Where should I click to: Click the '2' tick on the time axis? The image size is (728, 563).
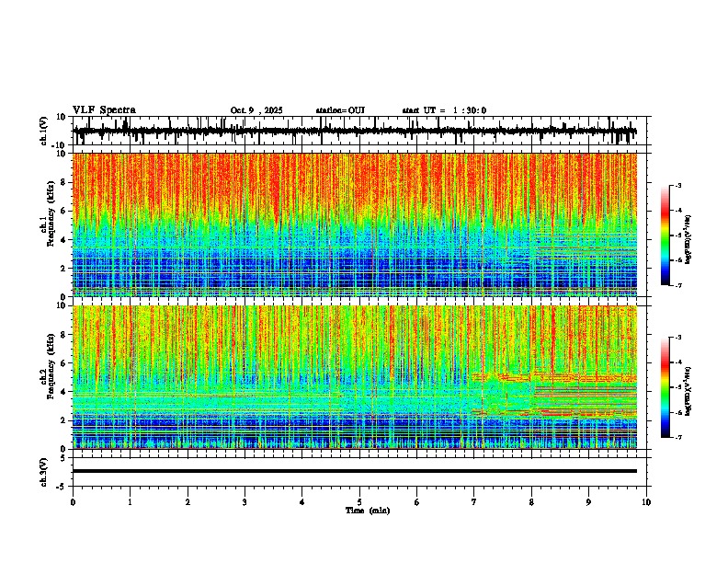point(188,502)
